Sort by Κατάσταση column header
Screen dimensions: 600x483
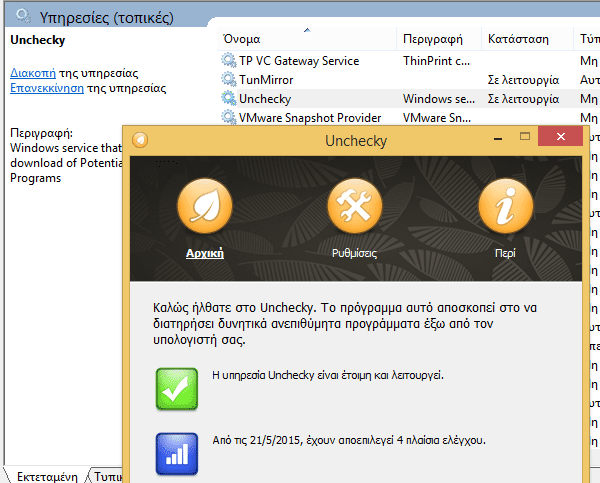pos(527,39)
